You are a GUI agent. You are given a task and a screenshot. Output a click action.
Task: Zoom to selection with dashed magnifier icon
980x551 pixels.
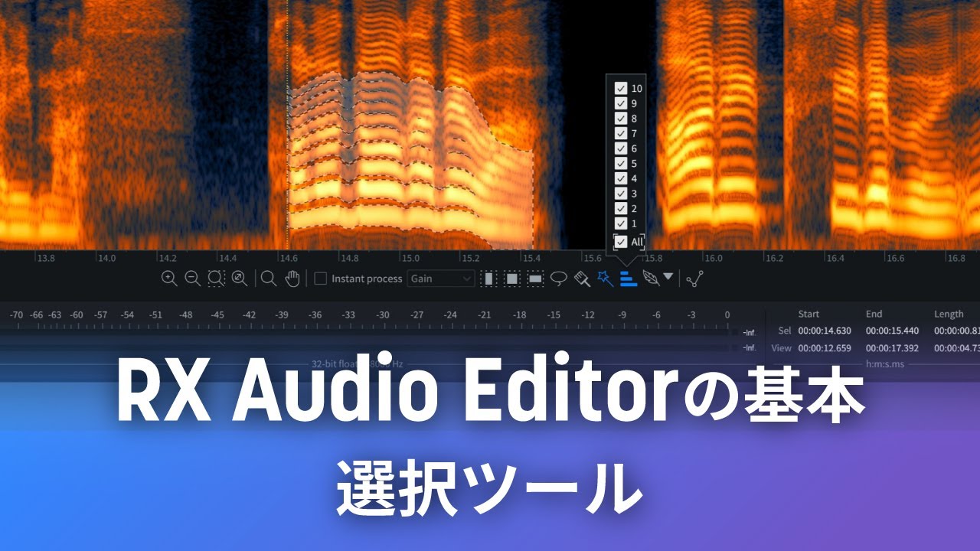pyautogui.click(x=216, y=279)
